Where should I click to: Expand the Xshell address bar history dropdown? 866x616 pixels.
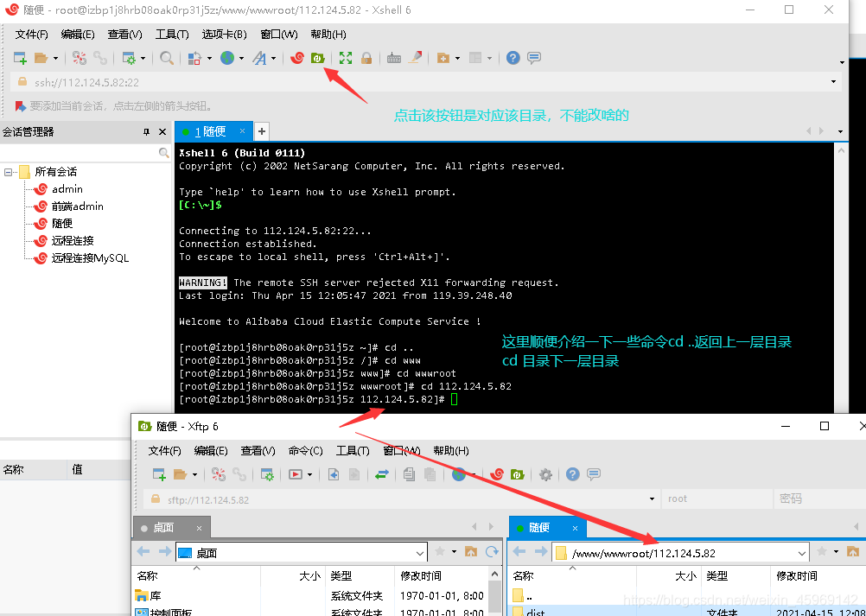click(833, 82)
